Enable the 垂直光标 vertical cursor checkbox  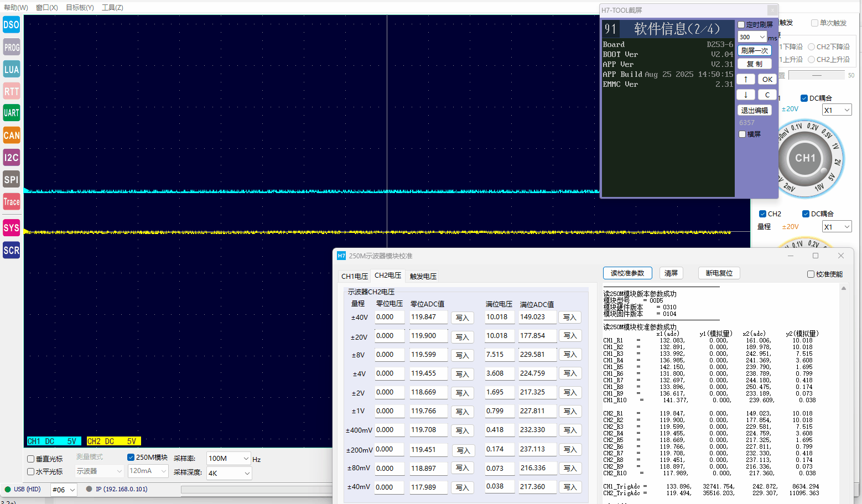(x=31, y=459)
